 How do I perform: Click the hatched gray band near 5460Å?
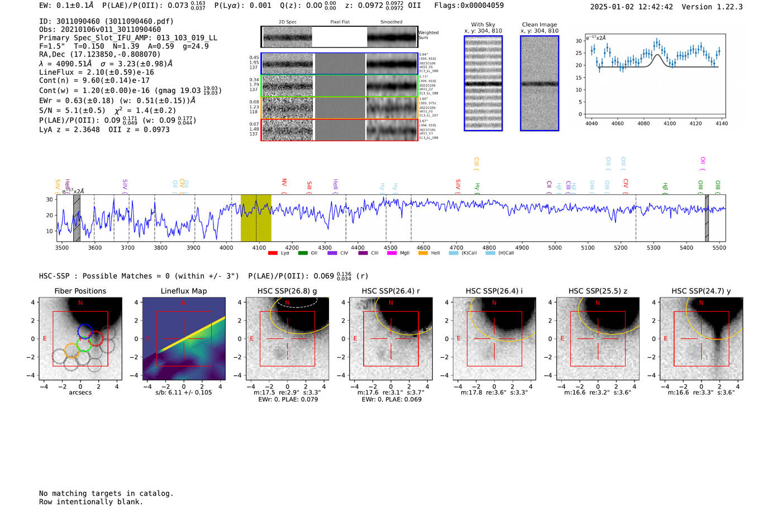coord(707,218)
